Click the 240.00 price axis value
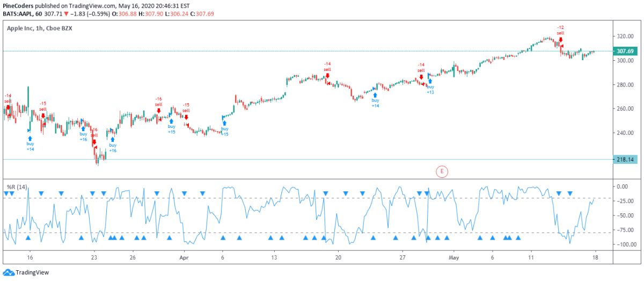Screen dimensions: 644x281 click(626, 133)
